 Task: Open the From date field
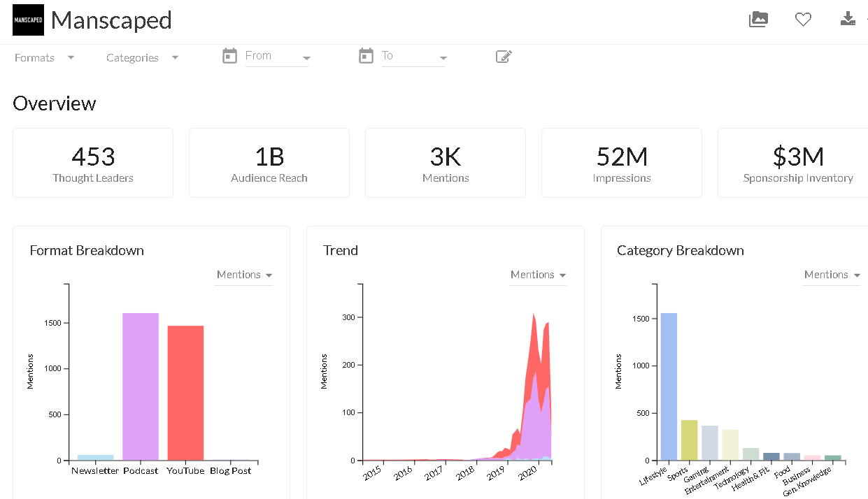(x=276, y=57)
